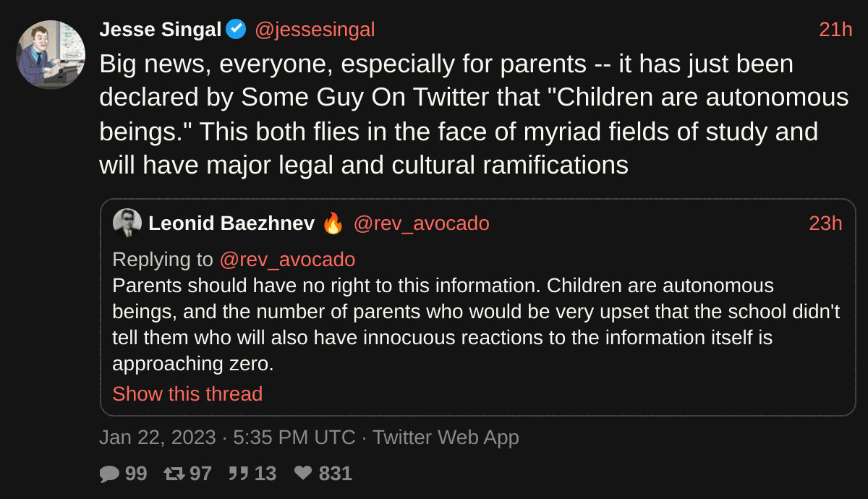Screen dimensions: 868x499
Task: Click the Leonid Baezhnev display name
Action: tap(231, 223)
